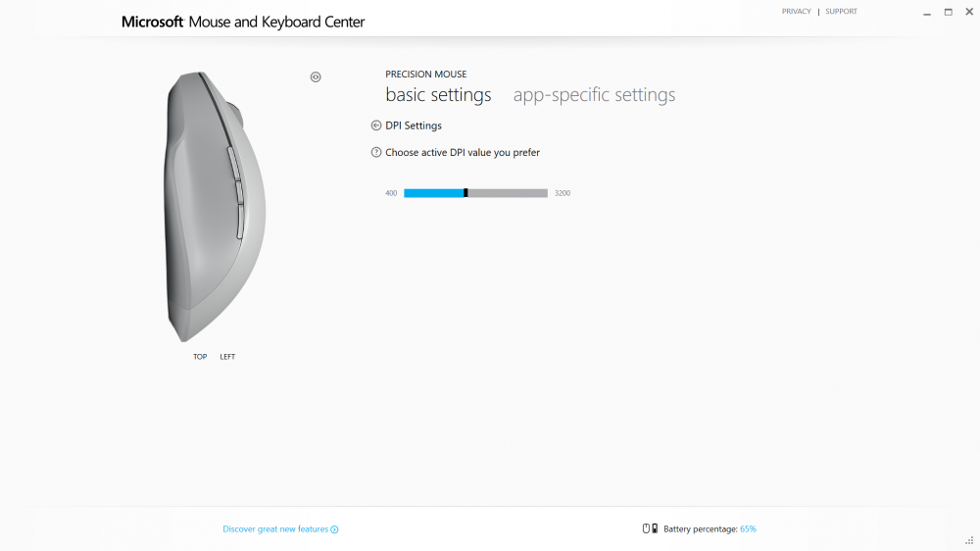
Task: Click the resize grip in window corner
Action: (969, 541)
